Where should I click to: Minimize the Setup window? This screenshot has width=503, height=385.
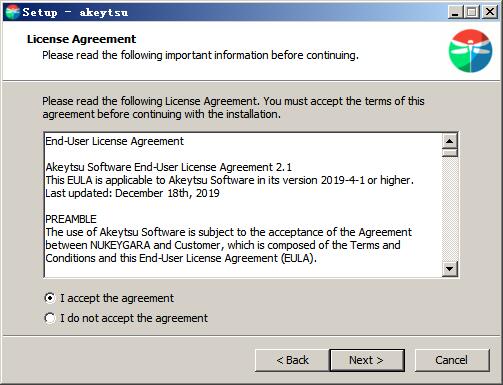pos(455,12)
